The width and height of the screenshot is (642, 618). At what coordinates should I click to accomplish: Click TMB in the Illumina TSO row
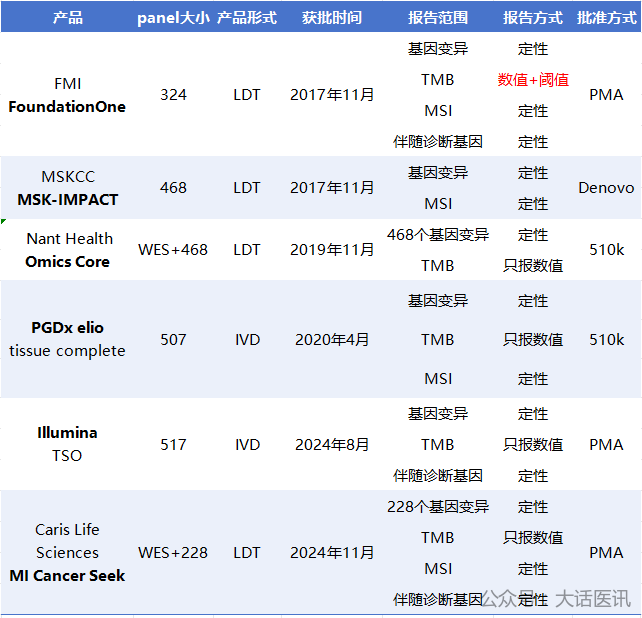438,444
